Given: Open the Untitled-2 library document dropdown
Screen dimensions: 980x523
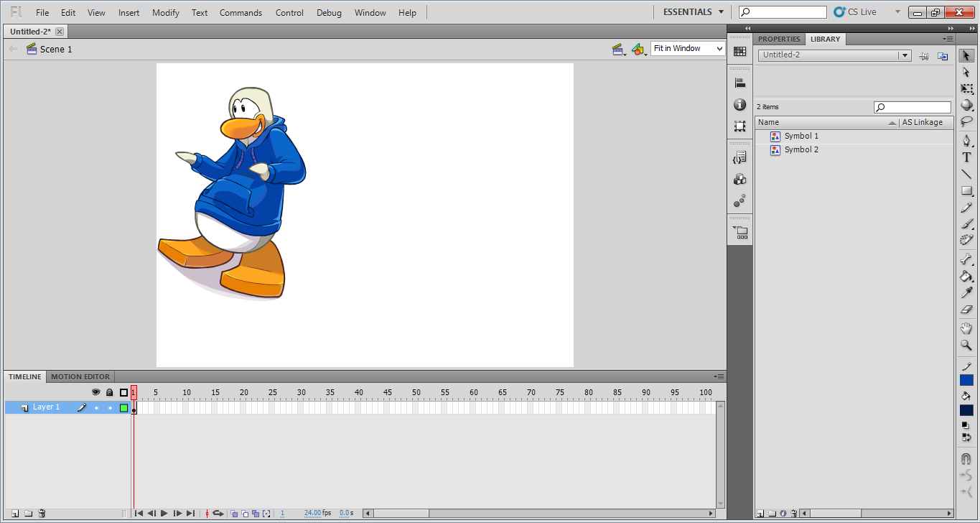Looking at the screenshot, I should (905, 55).
